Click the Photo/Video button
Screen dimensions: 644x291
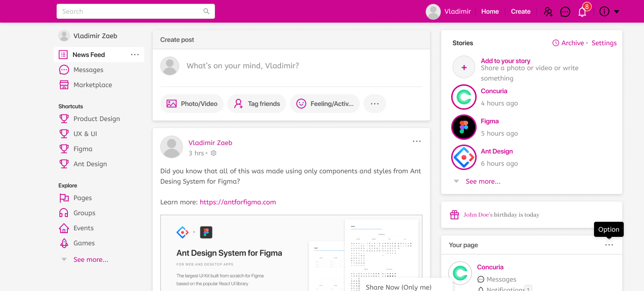click(x=192, y=104)
